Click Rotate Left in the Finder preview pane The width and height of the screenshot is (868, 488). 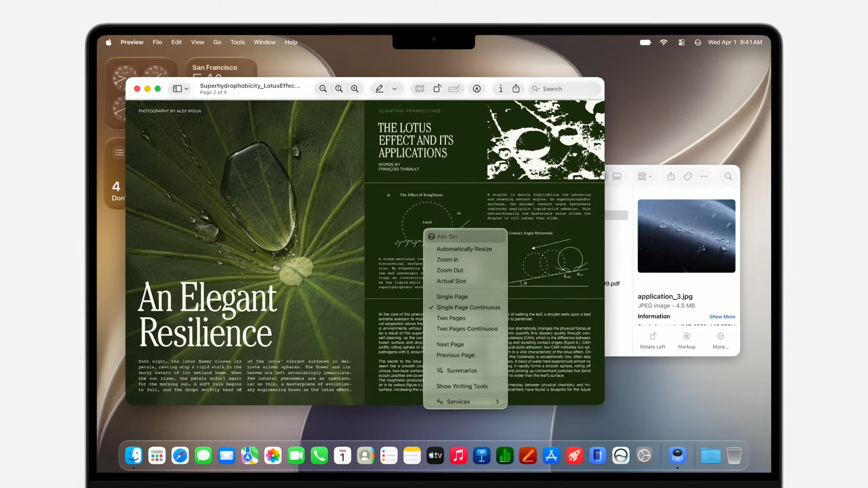coord(652,341)
